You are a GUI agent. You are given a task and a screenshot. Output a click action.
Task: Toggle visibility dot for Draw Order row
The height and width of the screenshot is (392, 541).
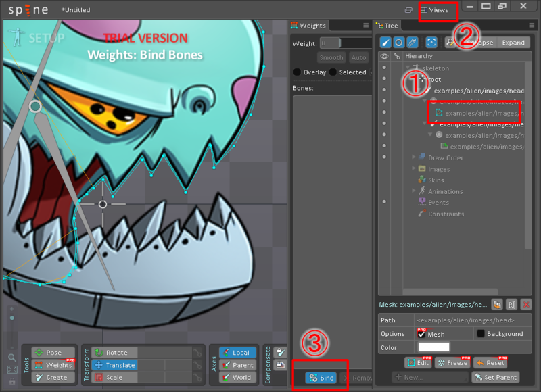tap(384, 157)
